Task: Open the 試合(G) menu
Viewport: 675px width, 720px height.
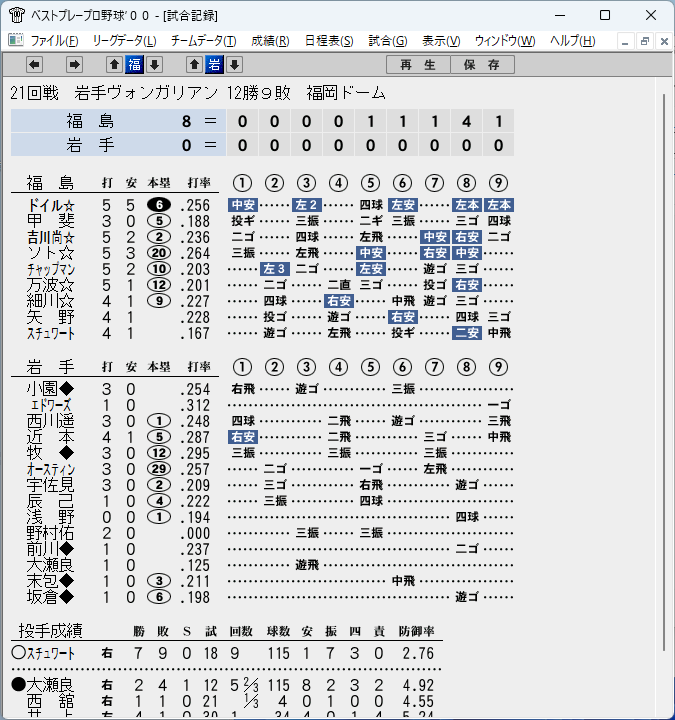Action: pyautogui.click(x=388, y=41)
